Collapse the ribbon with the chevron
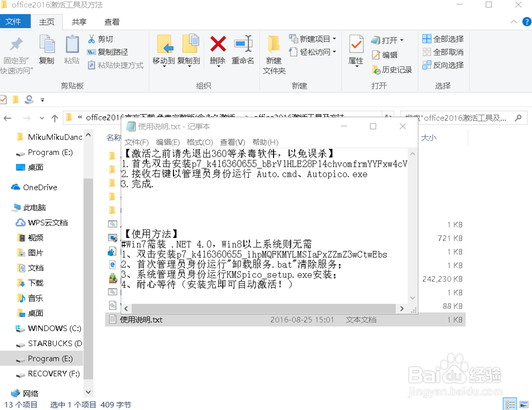Screen dimensions: 532x410 (x=514, y=22)
